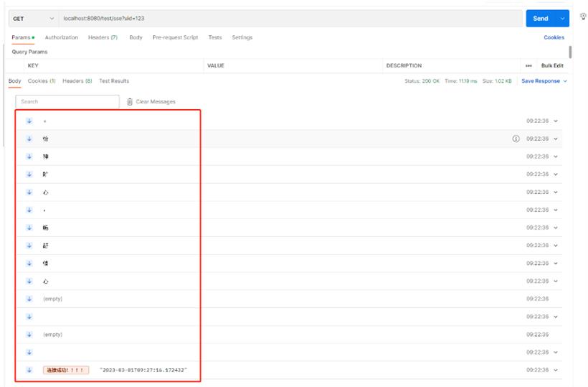The width and height of the screenshot is (588, 387).
Task: Open the request Body tab beside Headers (7)
Action: click(x=136, y=37)
